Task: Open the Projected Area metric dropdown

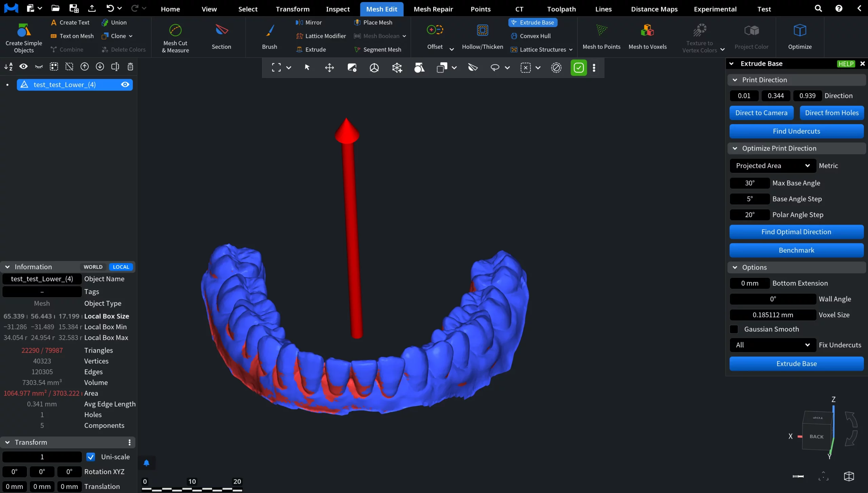Action: (x=772, y=166)
